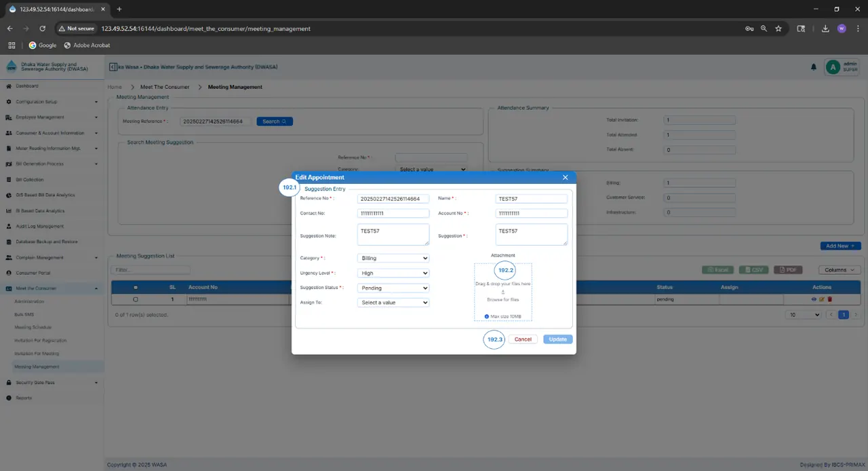The image size is (868, 471).
Task: Export the list with the Excel button
Action: click(718, 269)
